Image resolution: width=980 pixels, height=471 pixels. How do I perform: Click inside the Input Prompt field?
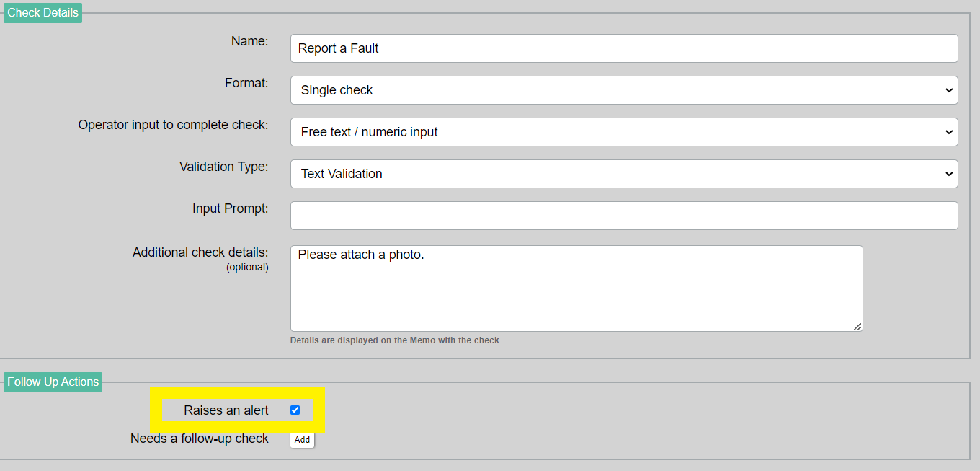(x=624, y=215)
